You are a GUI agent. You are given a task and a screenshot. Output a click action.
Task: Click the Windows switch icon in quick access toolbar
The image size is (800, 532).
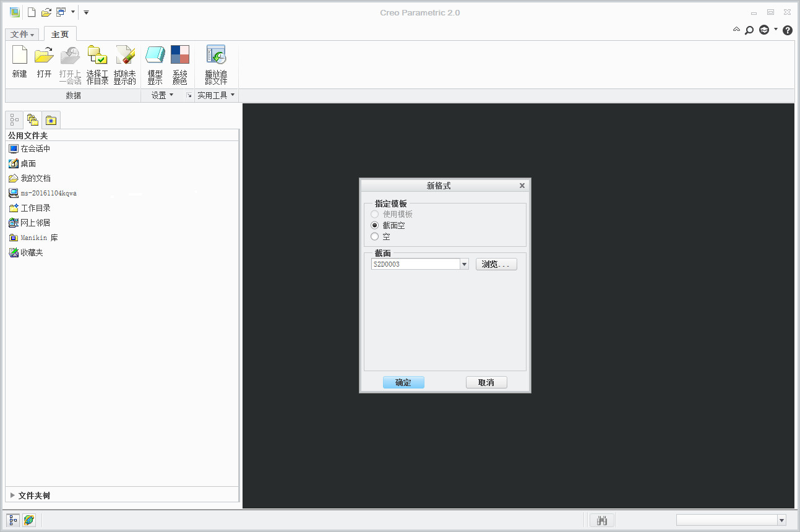pyautogui.click(x=61, y=12)
